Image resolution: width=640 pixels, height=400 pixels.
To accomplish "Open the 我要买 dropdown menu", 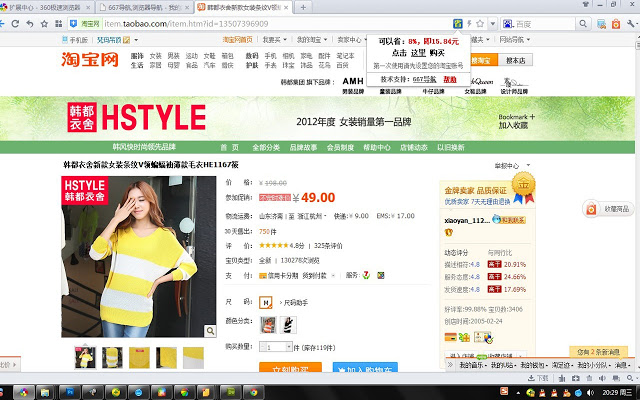I will (x=274, y=40).
